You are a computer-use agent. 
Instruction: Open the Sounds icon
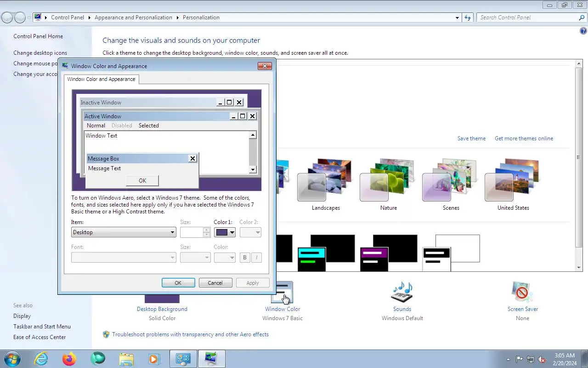[x=402, y=292]
